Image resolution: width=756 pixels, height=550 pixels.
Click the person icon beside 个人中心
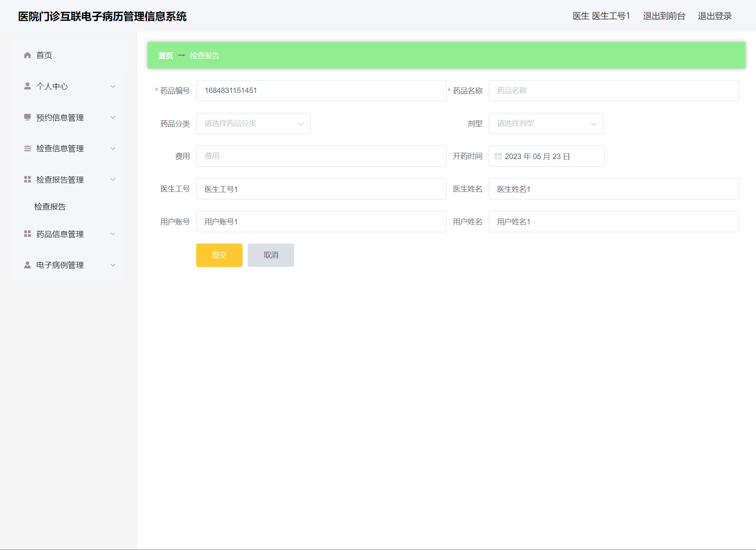pos(27,86)
